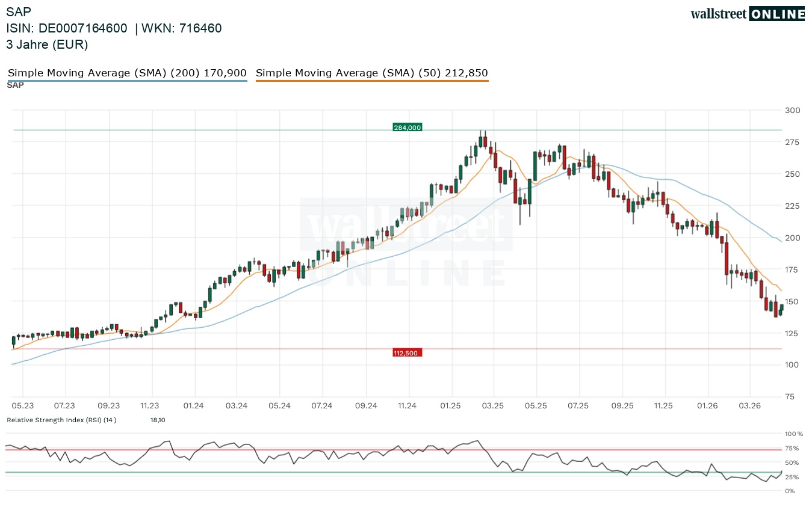Viewport: 812px width, 507px height.
Task: Click the red 112,500 low price marker
Action: (407, 353)
